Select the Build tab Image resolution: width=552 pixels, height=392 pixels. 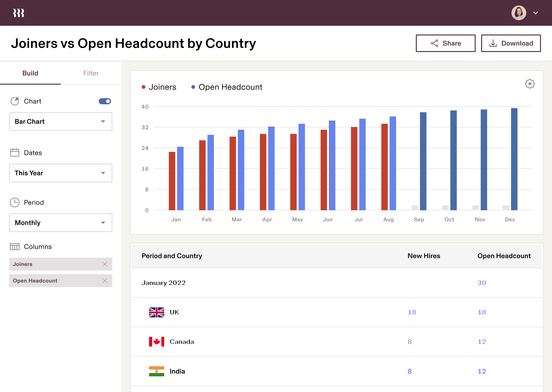tap(30, 73)
